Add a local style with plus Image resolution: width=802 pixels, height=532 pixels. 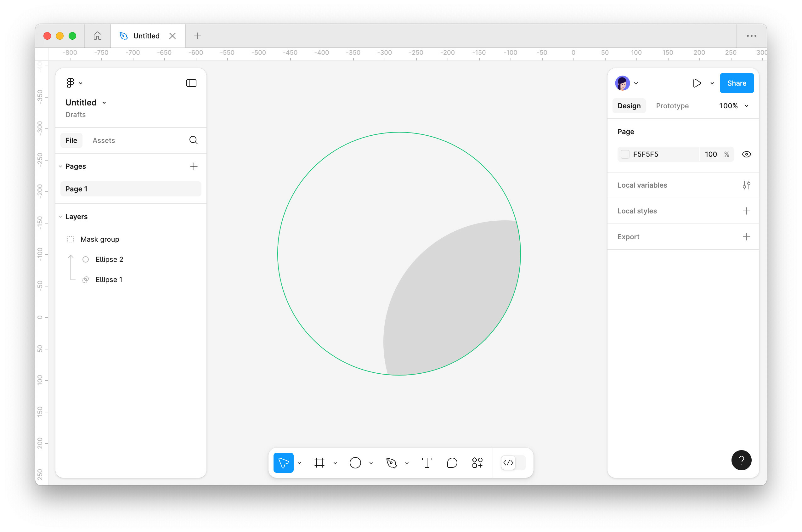(x=746, y=211)
